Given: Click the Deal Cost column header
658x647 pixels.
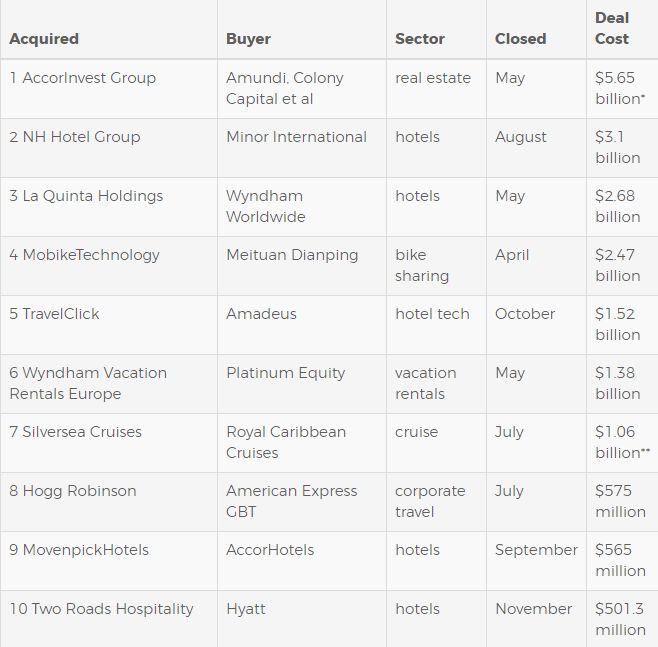Looking at the screenshot, I should [x=612, y=28].
